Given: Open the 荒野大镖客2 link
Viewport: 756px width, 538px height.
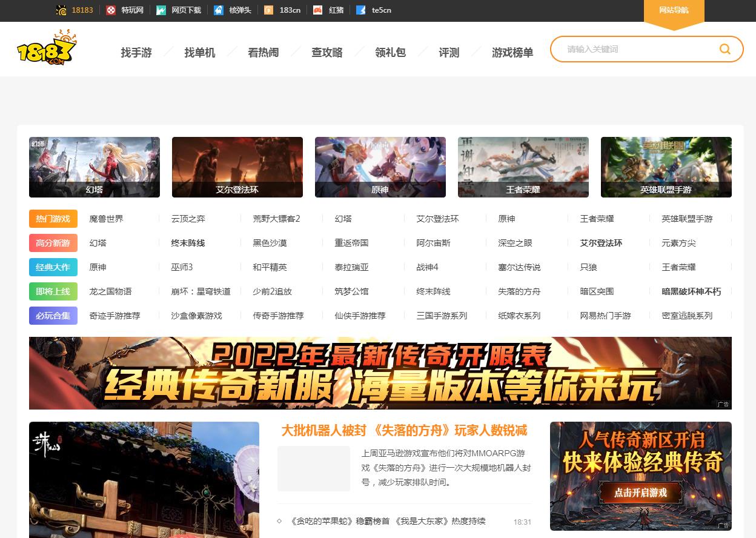Looking at the screenshot, I should (277, 219).
